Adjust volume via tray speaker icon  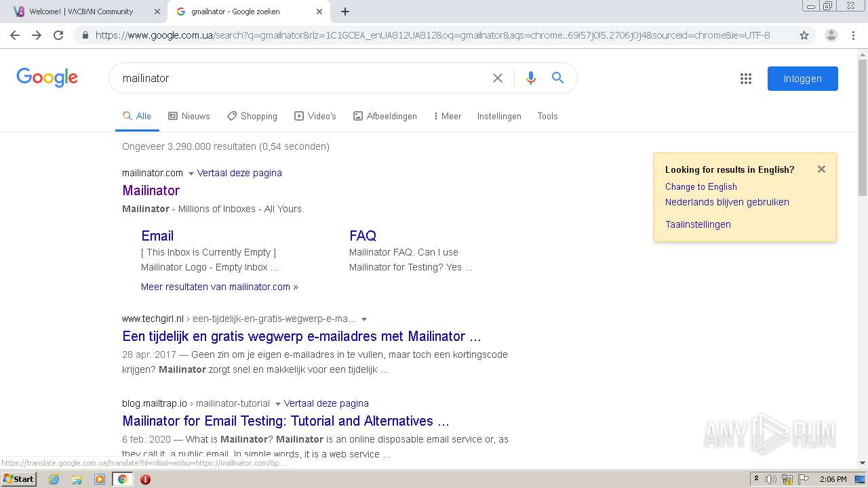(x=771, y=479)
